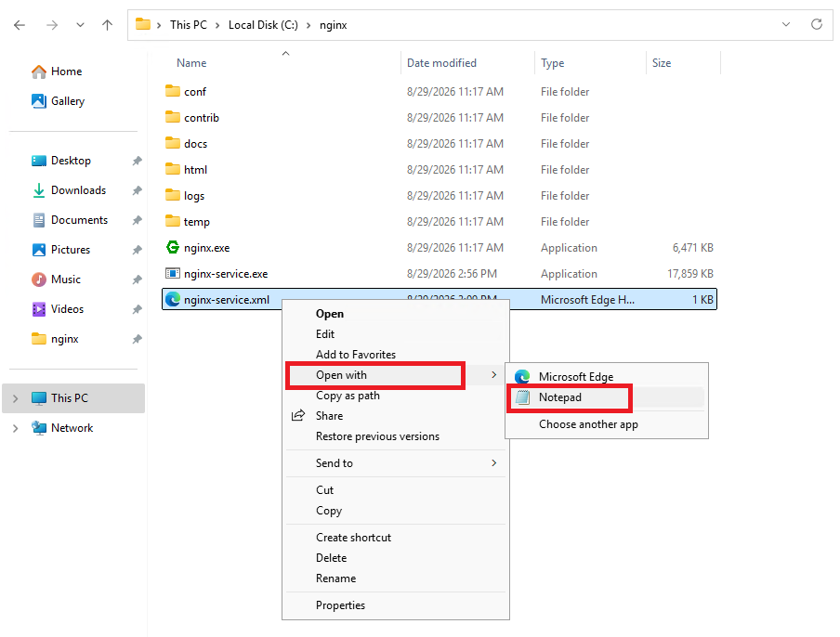
Task: Open Pictures quick access item
Action: click(61, 250)
